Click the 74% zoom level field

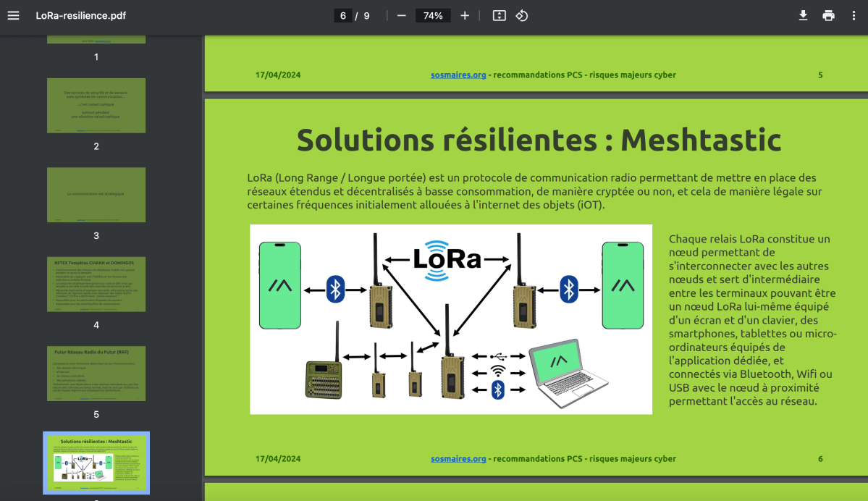click(x=433, y=15)
